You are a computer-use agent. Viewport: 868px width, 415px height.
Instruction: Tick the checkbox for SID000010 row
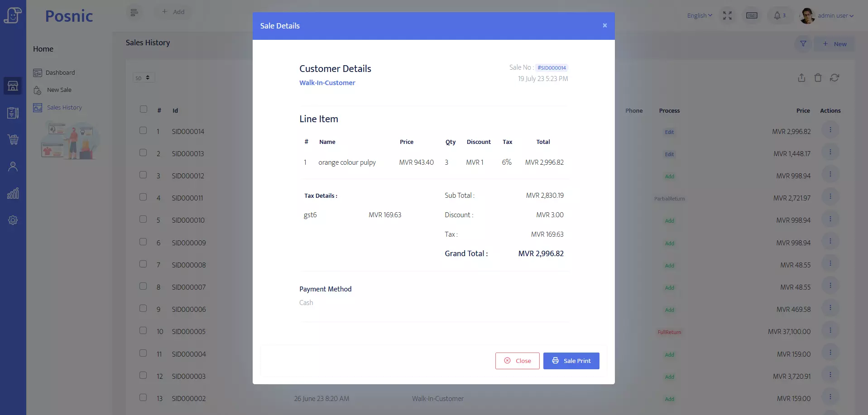click(143, 219)
